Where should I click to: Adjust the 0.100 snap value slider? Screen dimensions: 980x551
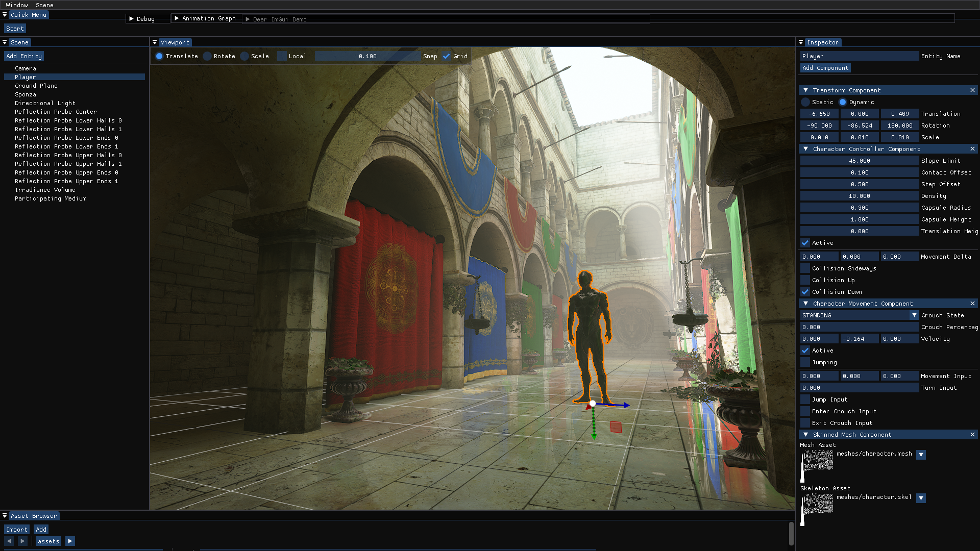pyautogui.click(x=367, y=56)
